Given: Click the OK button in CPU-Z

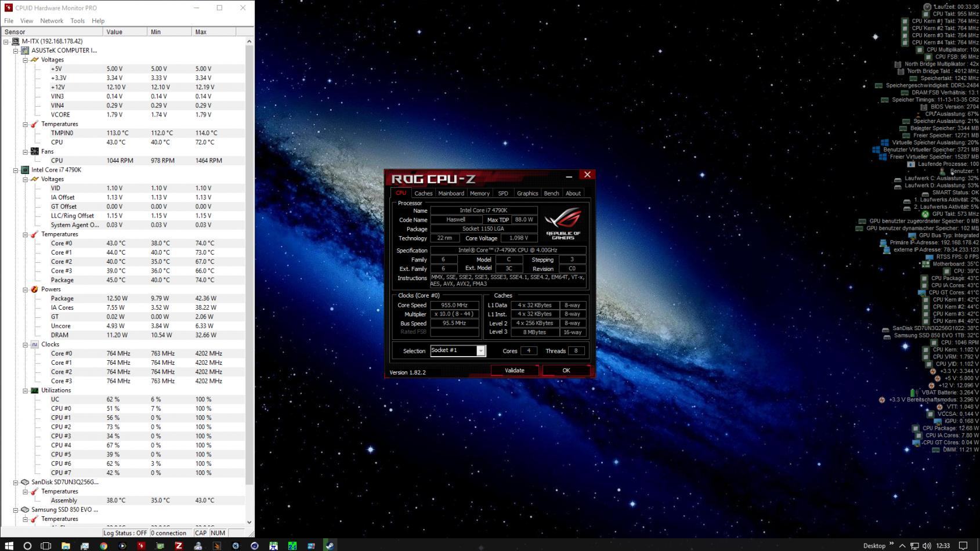Looking at the screenshot, I should pos(566,370).
